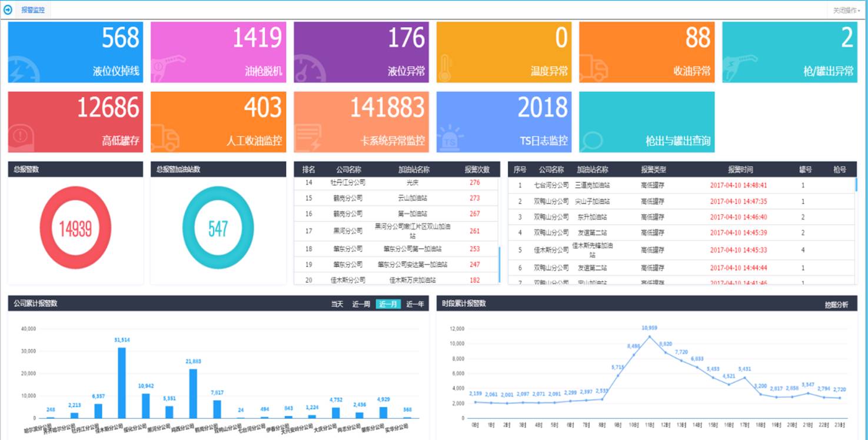Click the tallest bar labeled 31,514
868x440 pixels.
tap(122, 382)
